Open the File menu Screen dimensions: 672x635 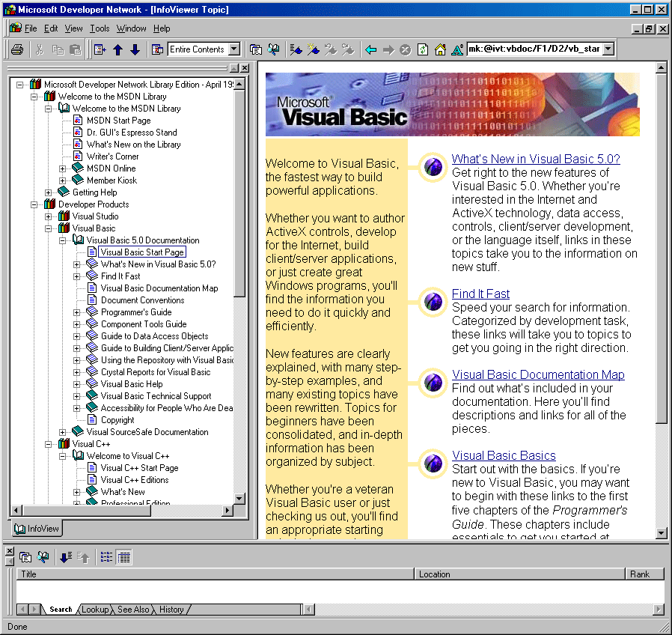pos(31,28)
